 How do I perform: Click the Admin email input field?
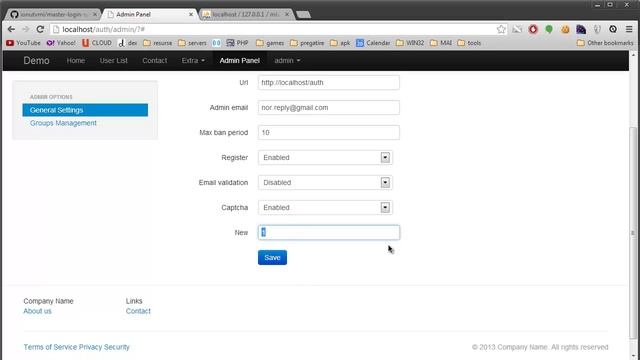[329, 107]
